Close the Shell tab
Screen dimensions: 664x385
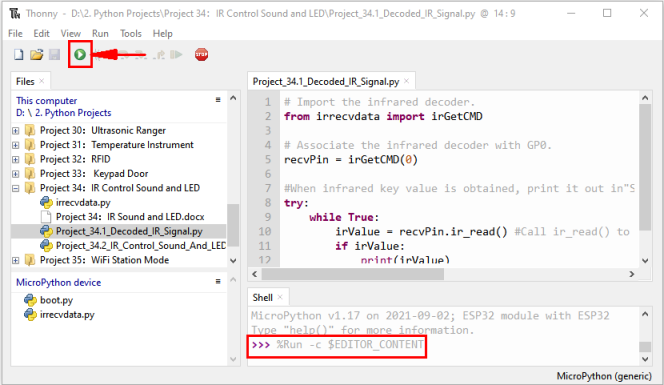(280, 297)
